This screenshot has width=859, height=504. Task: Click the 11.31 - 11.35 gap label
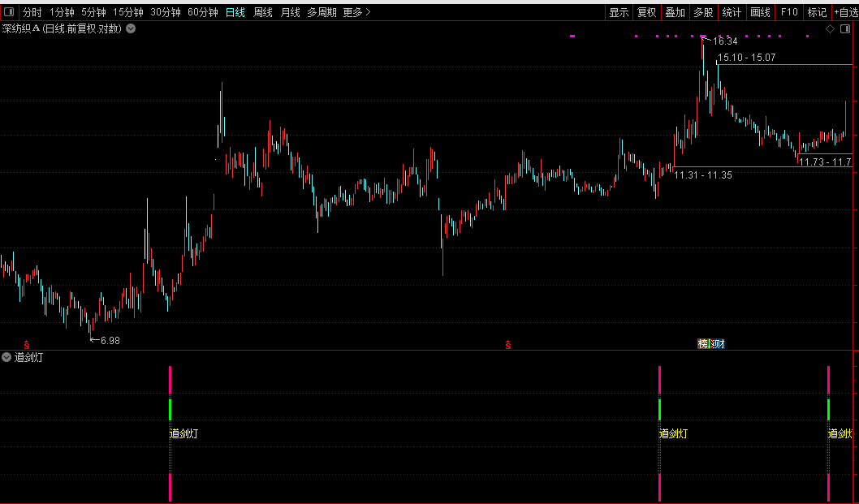coord(703,175)
